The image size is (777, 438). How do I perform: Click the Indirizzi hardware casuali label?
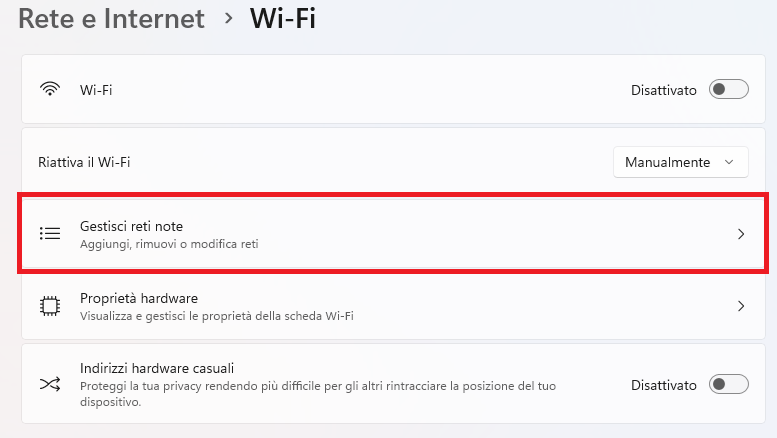(x=157, y=368)
